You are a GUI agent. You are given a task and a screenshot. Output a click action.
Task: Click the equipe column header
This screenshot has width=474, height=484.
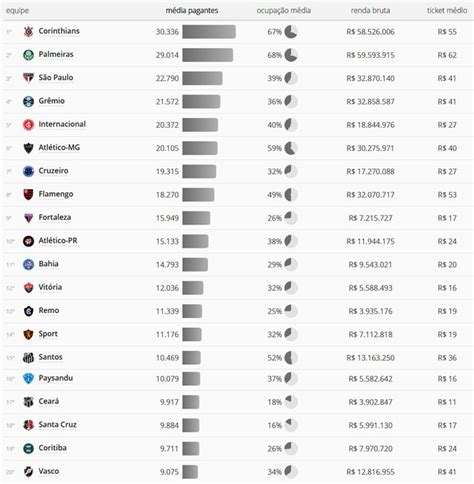coord(17,11)
